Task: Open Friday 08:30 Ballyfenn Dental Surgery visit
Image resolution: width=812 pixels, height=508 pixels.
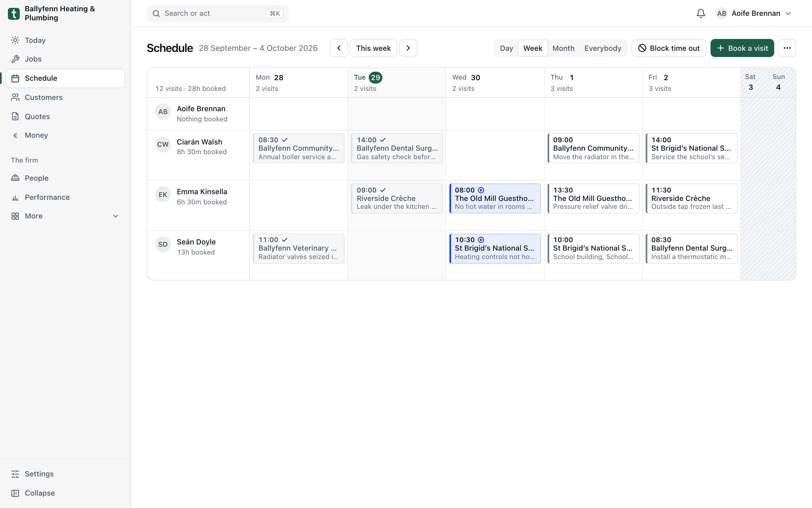Action: click(691, 249)
